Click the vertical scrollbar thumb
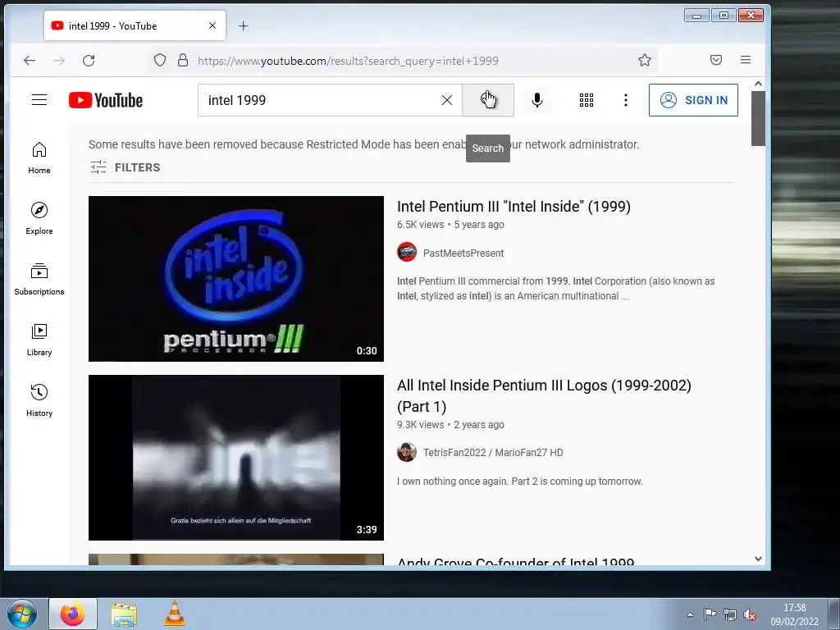This screenshot has width=840, height=630. (758, 118)
